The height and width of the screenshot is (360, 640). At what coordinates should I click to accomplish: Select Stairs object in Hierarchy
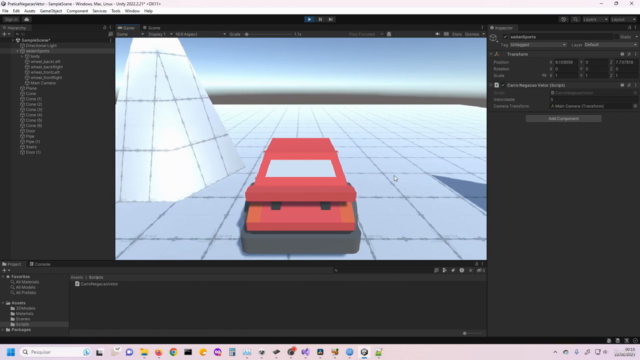point(31,147)
